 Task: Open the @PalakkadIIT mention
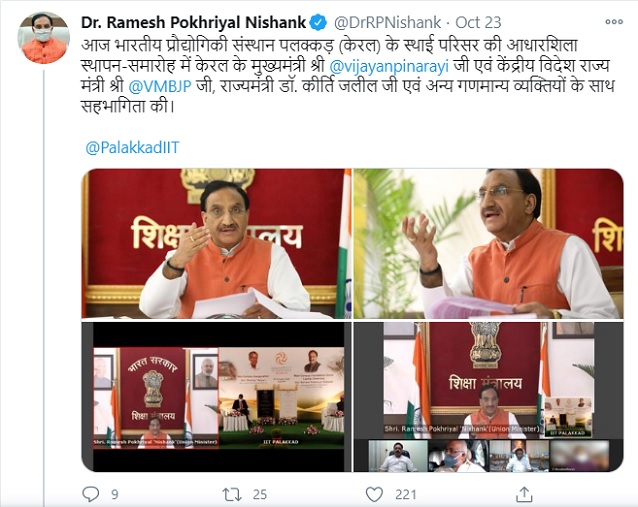132,147
